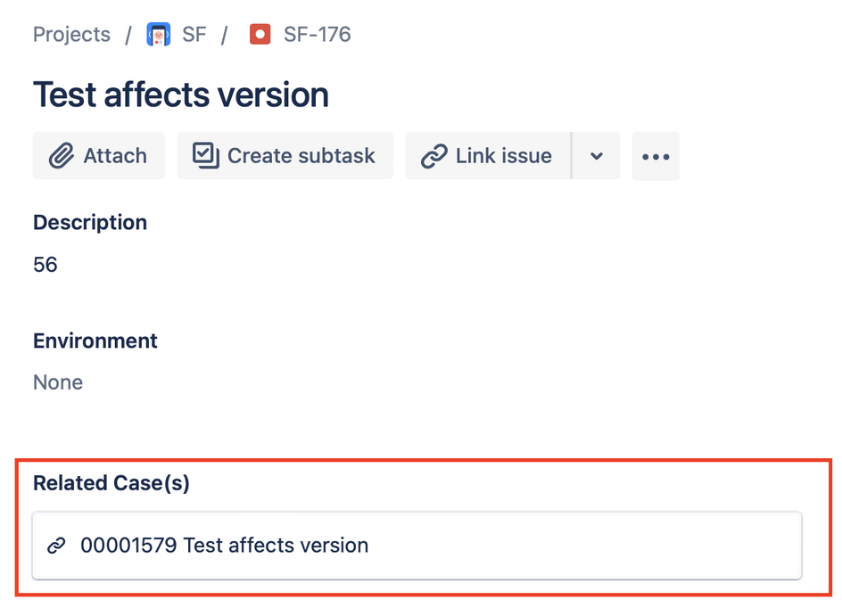Click the red issue type icon
The image size is (842, 616).
pyautogui.click(x=260, y=35)
